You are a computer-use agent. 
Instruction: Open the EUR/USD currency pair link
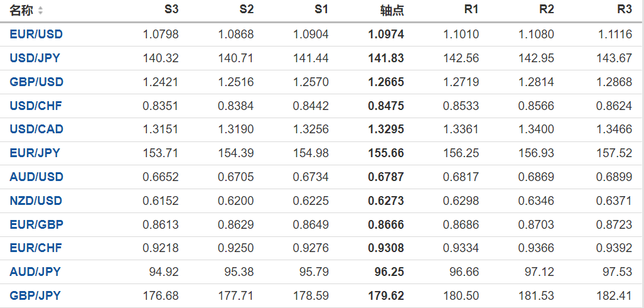coord(36,34)
